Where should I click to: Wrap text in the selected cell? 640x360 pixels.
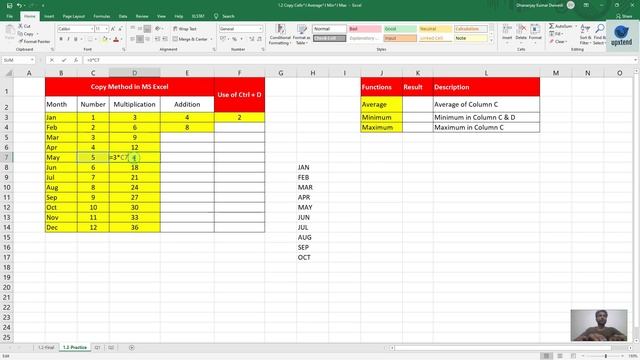[x=184, y=29]
